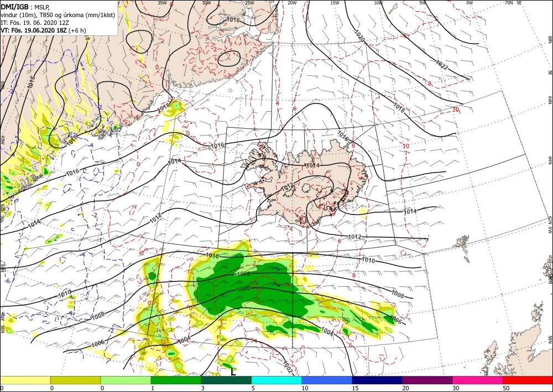
Task: Click the pale yellow legend swatch
Action: coord(25,380)
